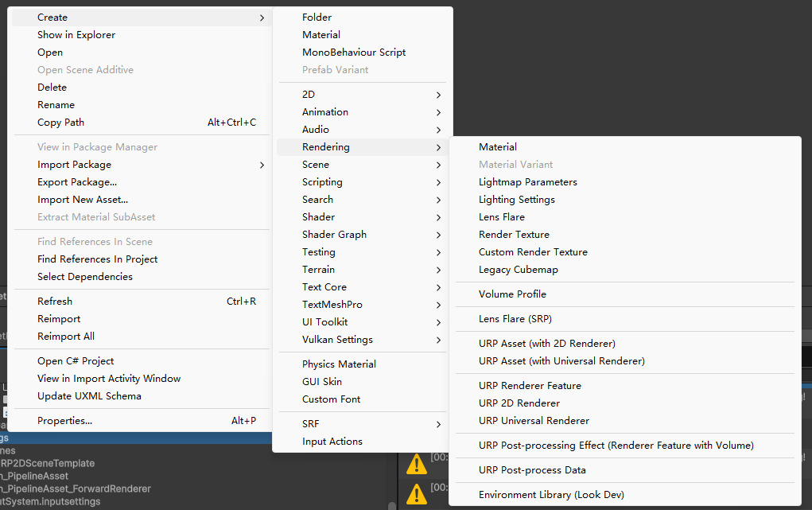812x510 pixels.
Task: Open the Vulkan Settings submenu
Action: point(363,340)
